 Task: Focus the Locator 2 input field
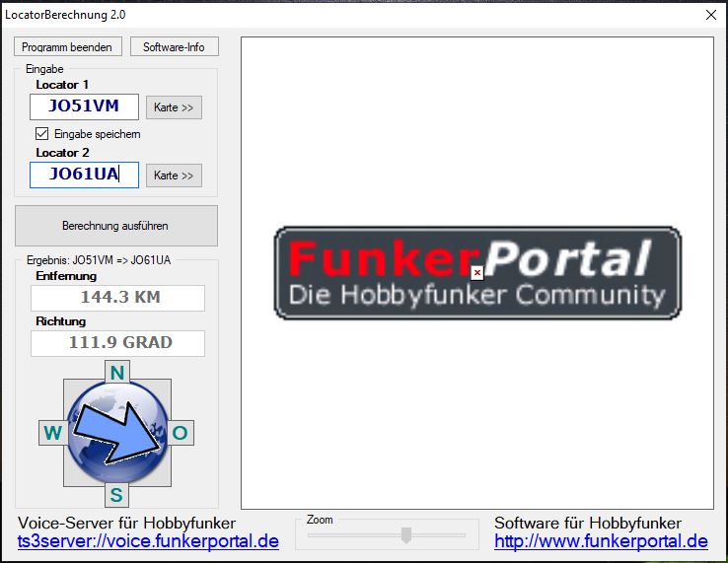(x=84, y=176)
